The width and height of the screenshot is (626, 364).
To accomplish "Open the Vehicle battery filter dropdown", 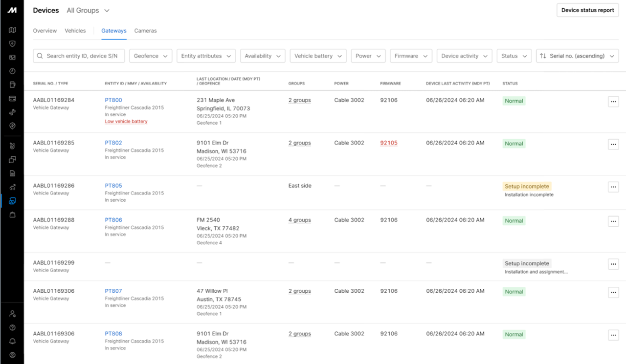I will 318,56.
